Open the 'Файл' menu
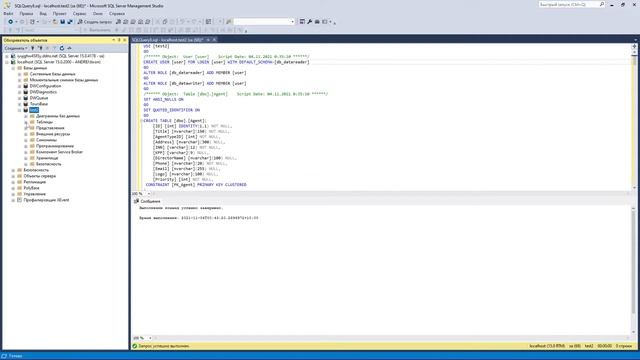This screenshot has height=360, width=640. tap(8, 13)
